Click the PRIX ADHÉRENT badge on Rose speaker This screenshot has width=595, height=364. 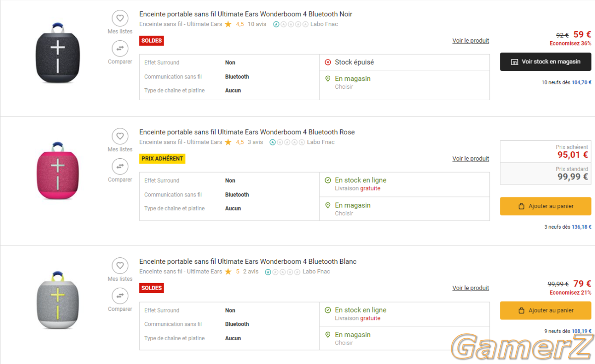pos(162,159)
